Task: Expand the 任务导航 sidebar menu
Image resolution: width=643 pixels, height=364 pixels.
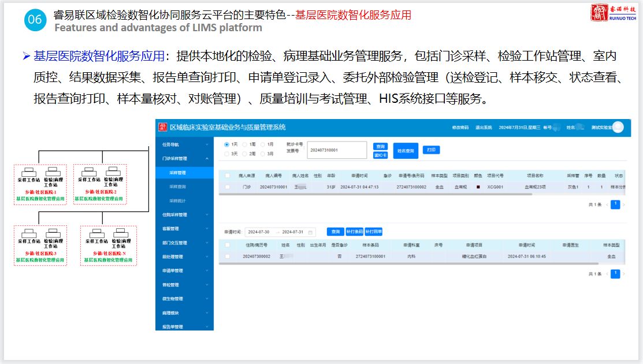Action: tap(184, 144)
